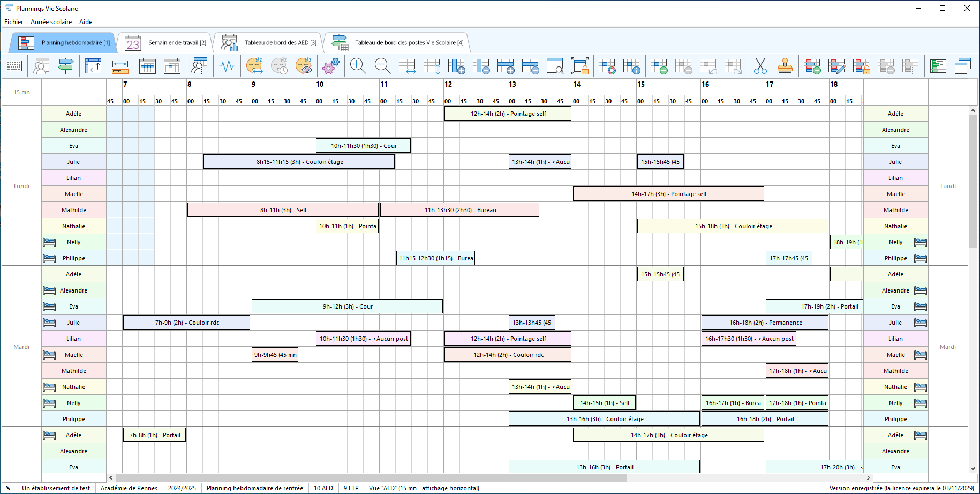The height and width of the screenshot is (494, 980).
Task: Click the ruler time scale icon
Action: [120, 66]
